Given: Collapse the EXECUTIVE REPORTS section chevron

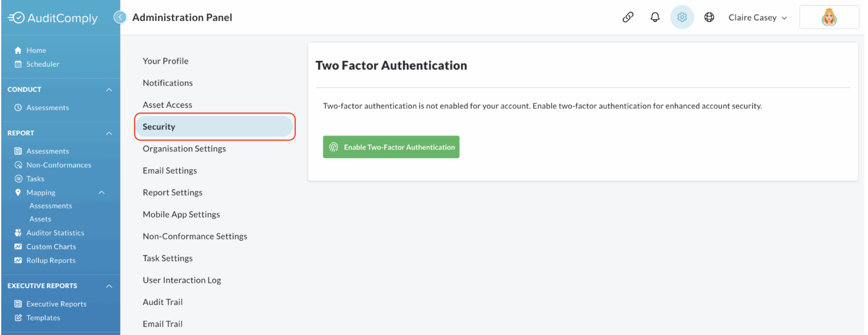Looking at the screenshot, I should tap(109, 286).
